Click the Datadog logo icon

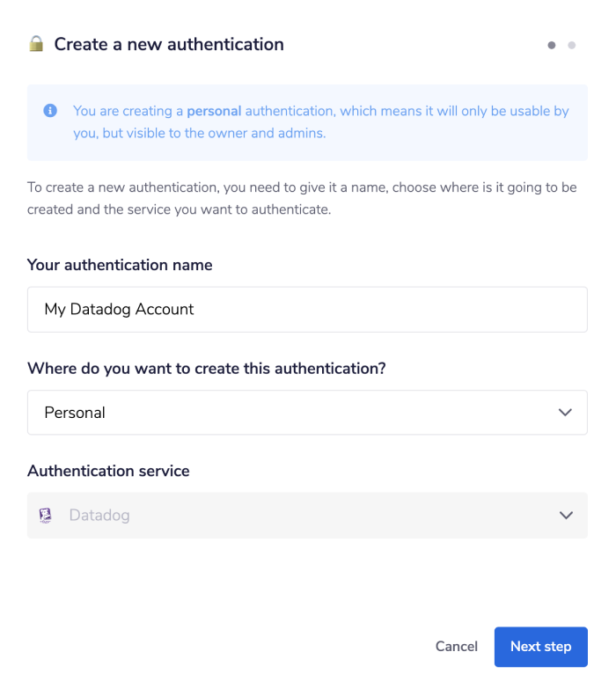47,516
